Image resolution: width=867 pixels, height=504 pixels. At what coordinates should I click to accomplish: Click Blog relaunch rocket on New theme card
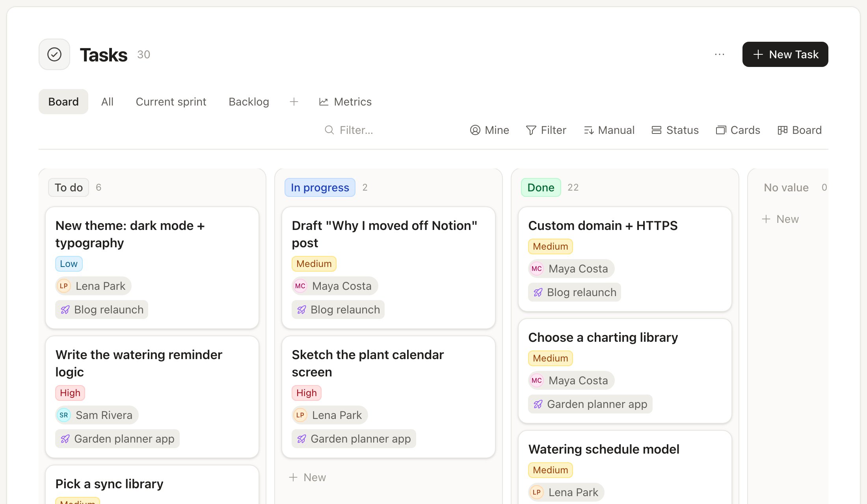[x=65, y=310]
